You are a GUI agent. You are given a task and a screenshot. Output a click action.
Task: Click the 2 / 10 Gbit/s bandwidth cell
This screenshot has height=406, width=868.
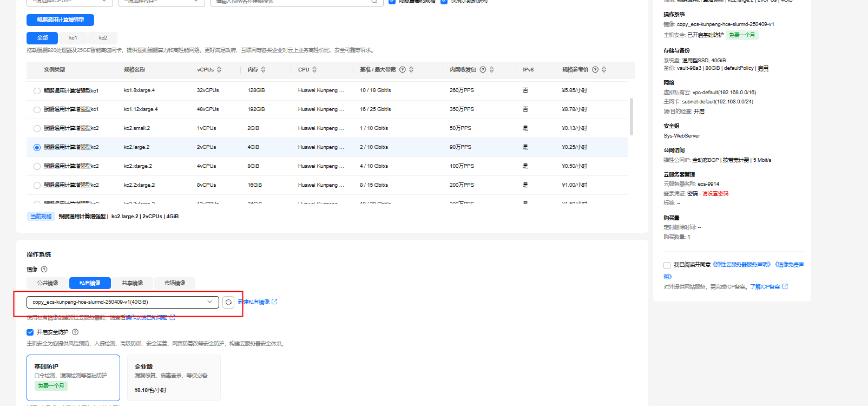[374, 147]
